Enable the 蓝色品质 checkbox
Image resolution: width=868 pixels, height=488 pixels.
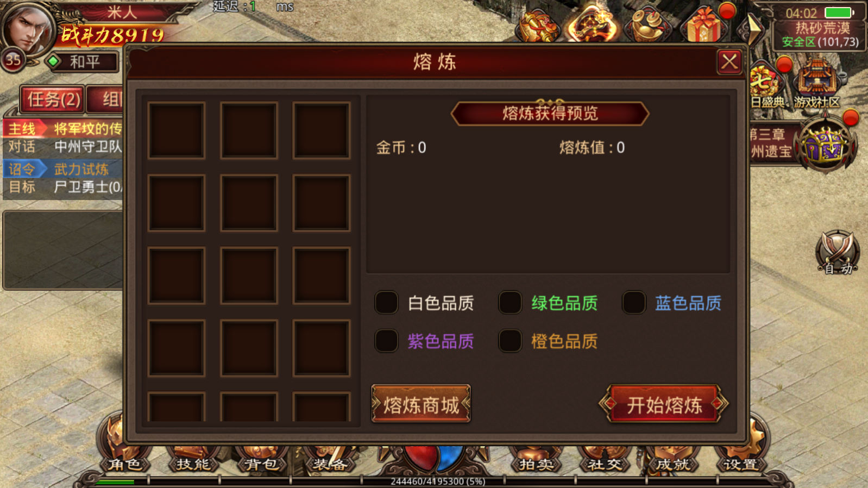[x=634, y=303]
